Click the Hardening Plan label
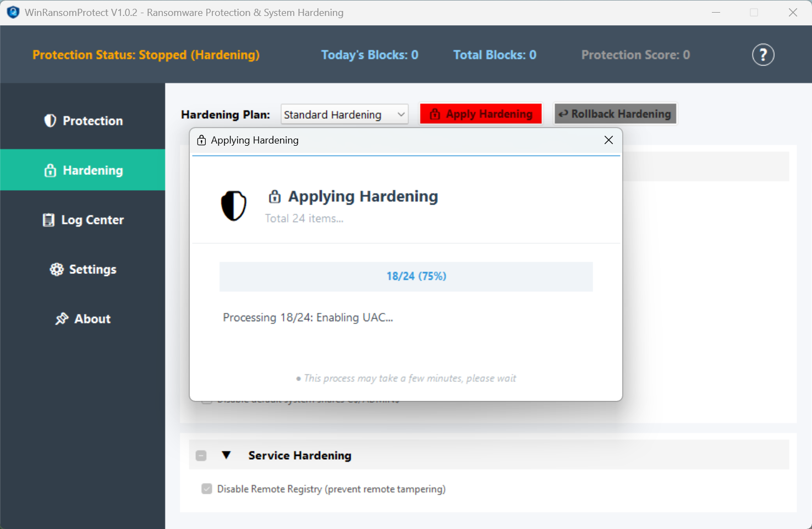812x529 pixels. (x=226, y=114)
